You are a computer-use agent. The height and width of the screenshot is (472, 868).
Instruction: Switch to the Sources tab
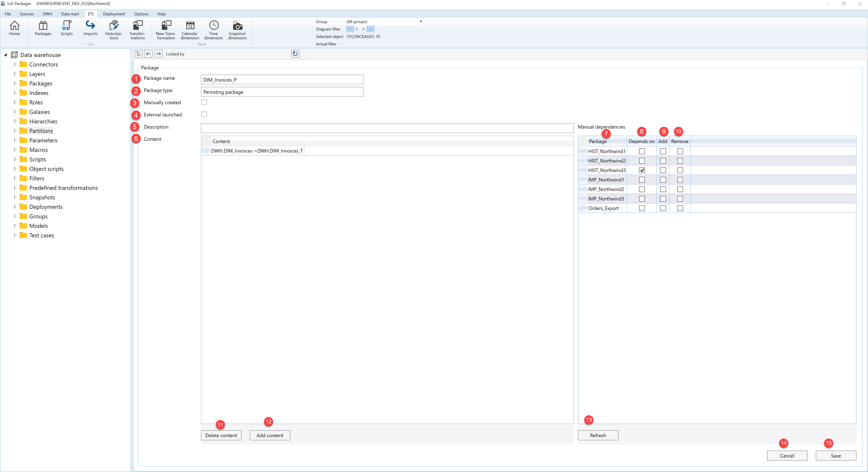[x=27, y=14]
